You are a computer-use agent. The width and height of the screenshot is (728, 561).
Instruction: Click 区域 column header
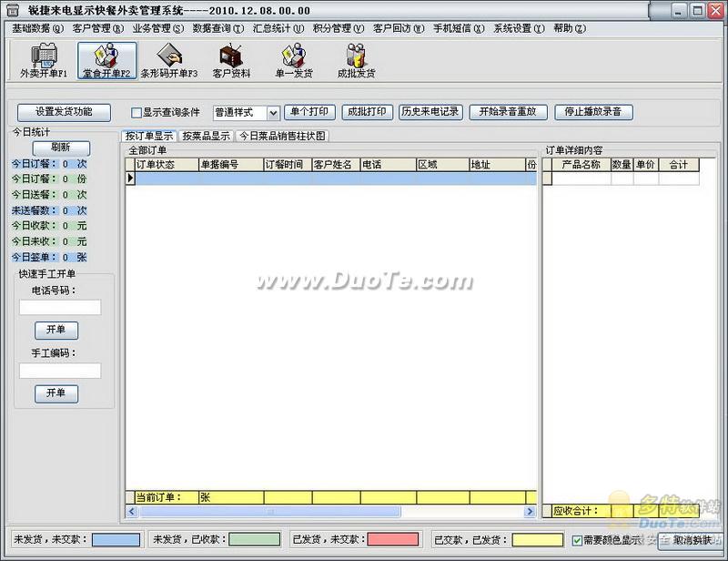click(x=443, y=165)
